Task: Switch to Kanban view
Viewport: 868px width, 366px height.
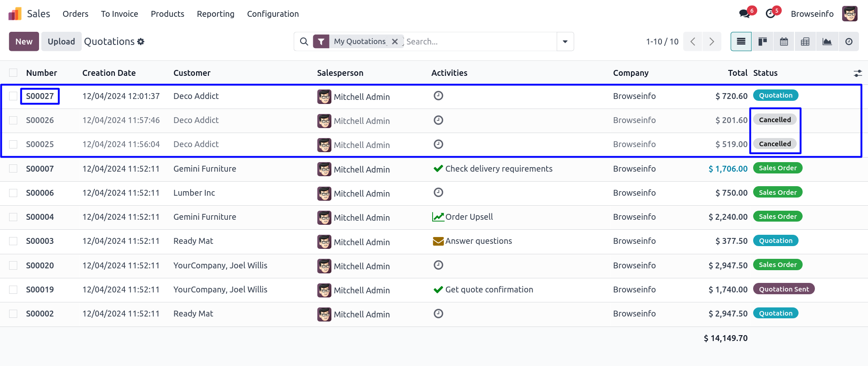Action: click(x=763, y=42)
